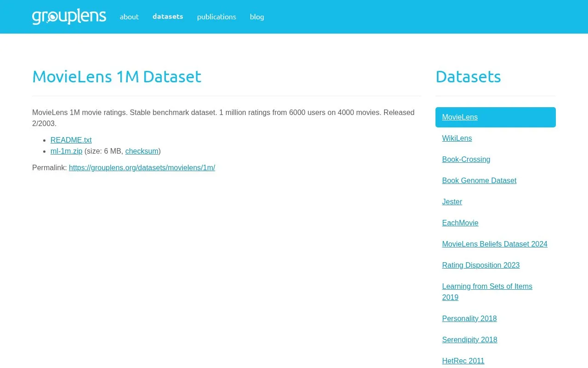Screen dimensions: 588x368
Task: Click the GroupLens logo
Action: click(69, 17)
